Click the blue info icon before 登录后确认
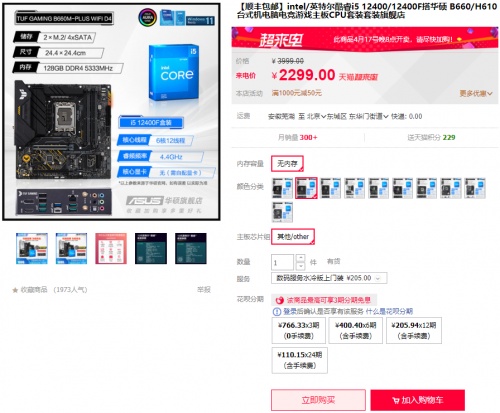Viewport: 500px width, 413px height. [277, 312]
